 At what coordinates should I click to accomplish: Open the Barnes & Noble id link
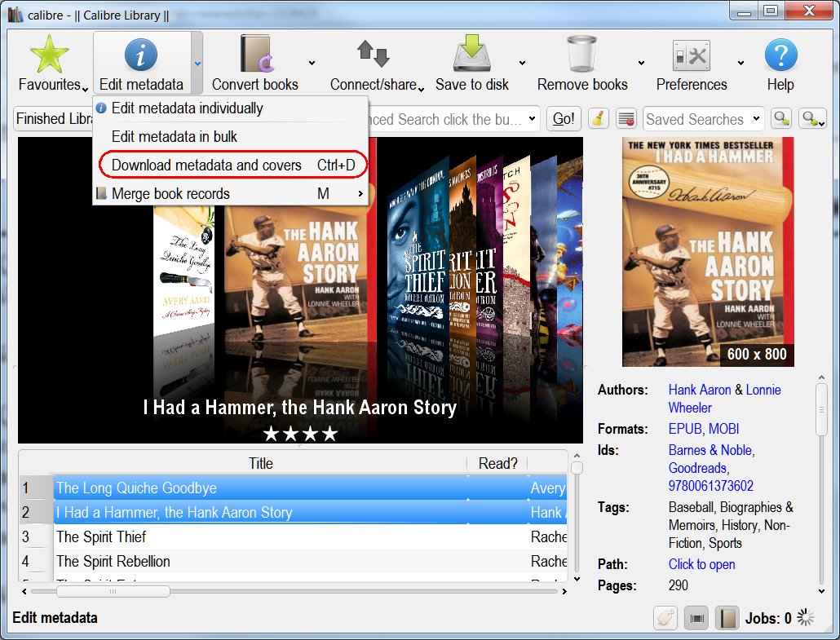coord(710,450)
